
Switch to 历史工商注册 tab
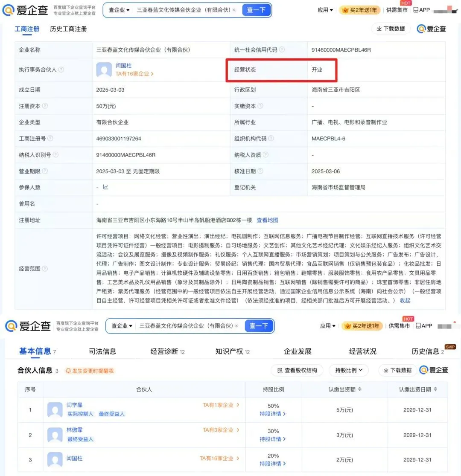(68, 29)
